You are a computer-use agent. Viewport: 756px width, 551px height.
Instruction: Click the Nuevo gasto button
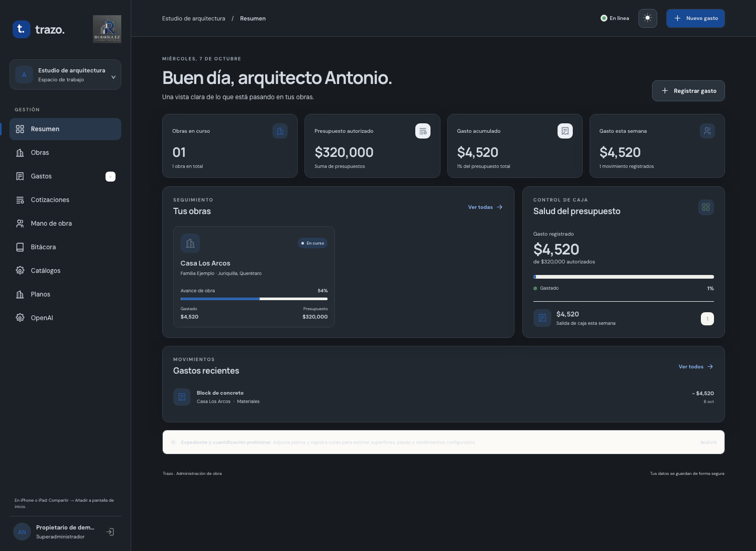point(695,18)
